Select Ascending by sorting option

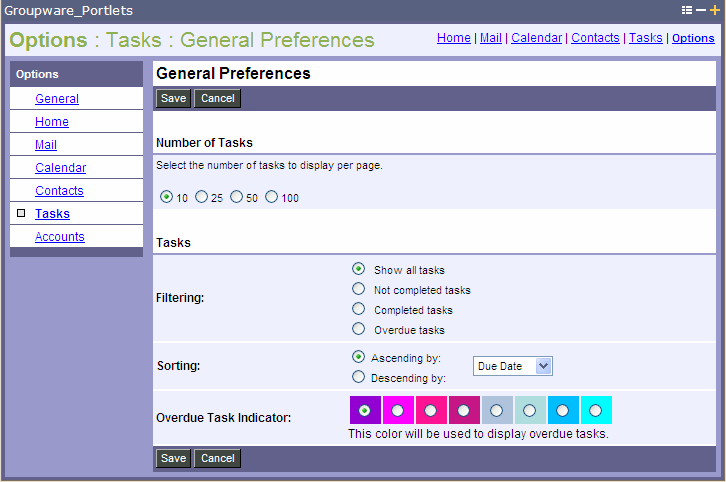click(x=358, y=357)
